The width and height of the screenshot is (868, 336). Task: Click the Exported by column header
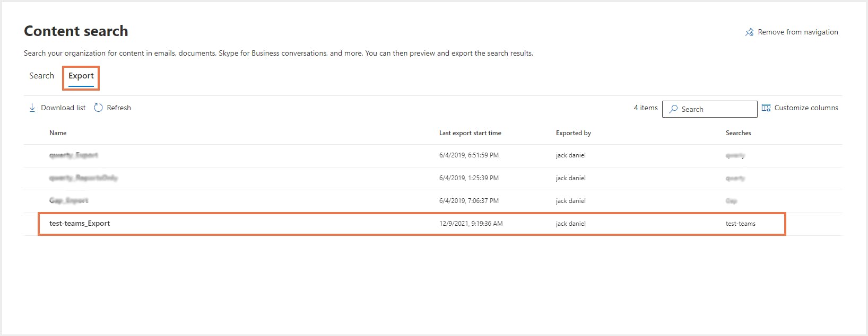(x=573, y=133)
